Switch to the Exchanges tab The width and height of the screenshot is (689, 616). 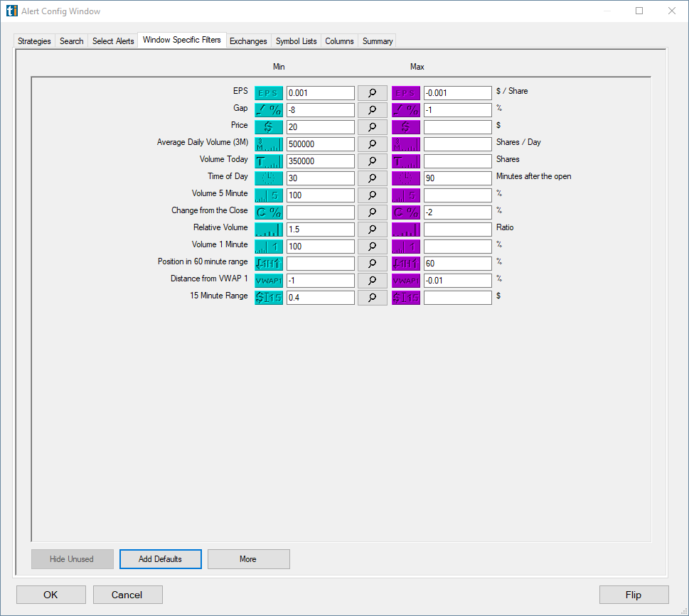(x=248, y=41)
